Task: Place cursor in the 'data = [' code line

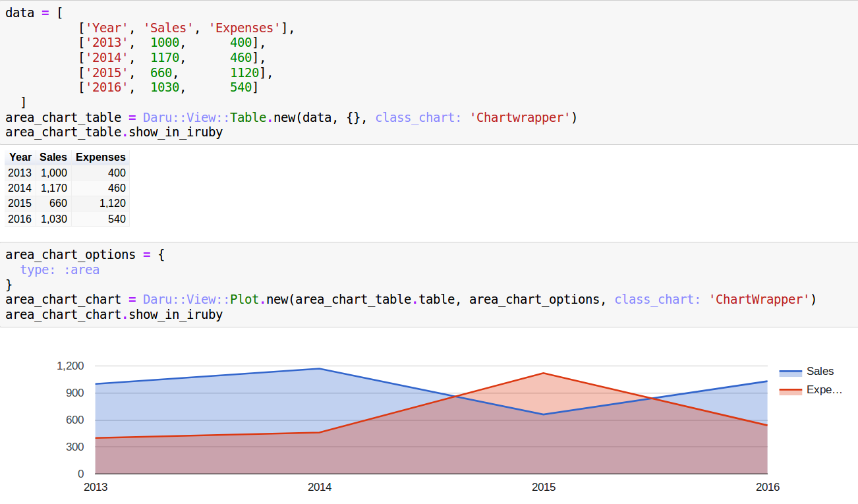Action: coord(34,13)
